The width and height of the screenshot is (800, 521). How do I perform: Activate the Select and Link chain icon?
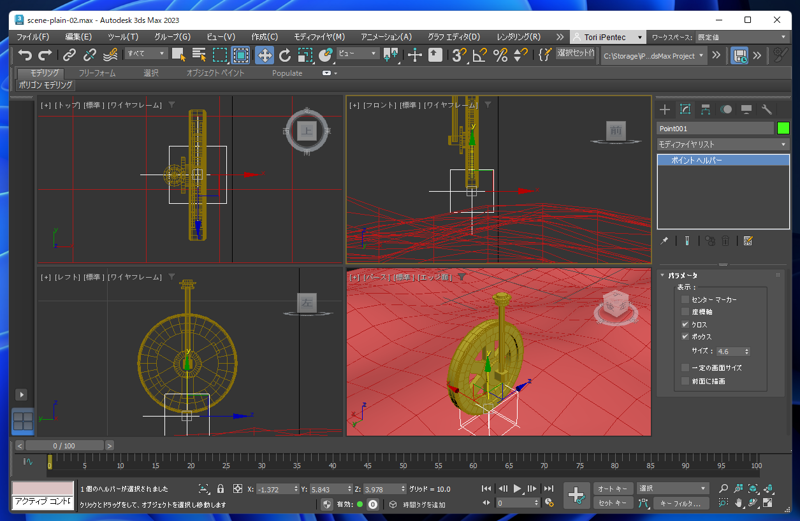(69, 55)
